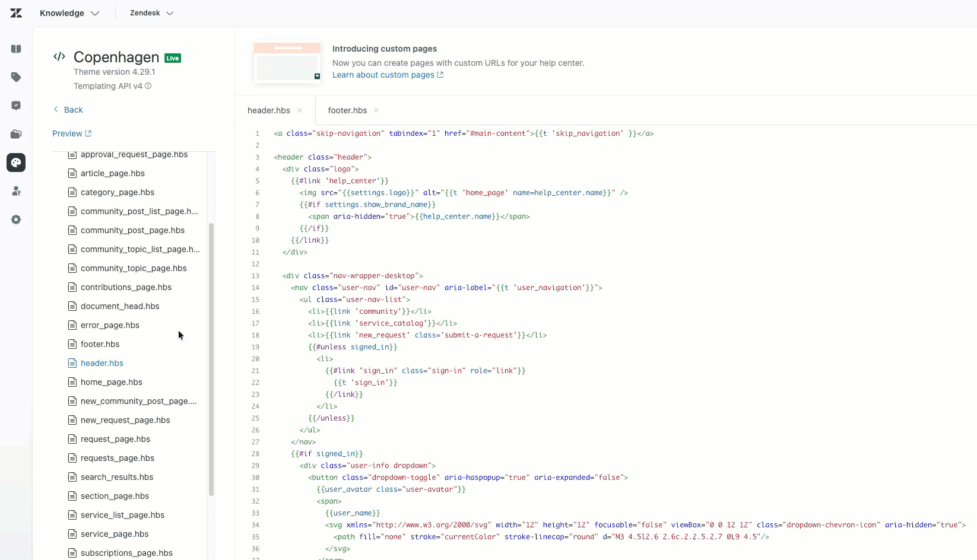The image size is (977, 560).
Task: Open the Learn about custom pages link
Action: tap(383, 75)
